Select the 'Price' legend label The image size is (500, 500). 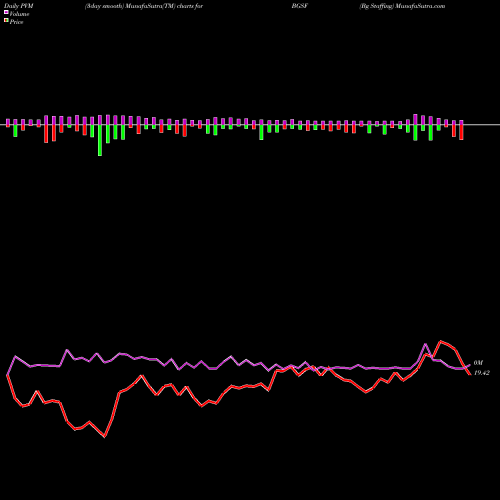point(16,22)
